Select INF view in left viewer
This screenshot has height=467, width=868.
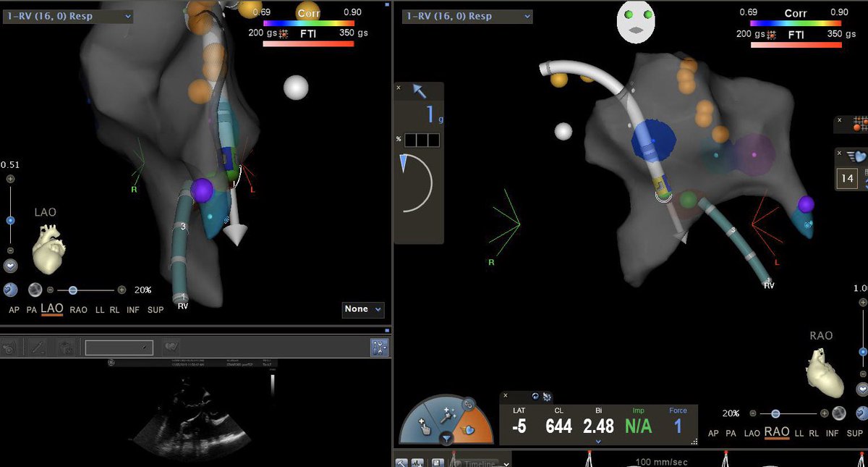133,309
